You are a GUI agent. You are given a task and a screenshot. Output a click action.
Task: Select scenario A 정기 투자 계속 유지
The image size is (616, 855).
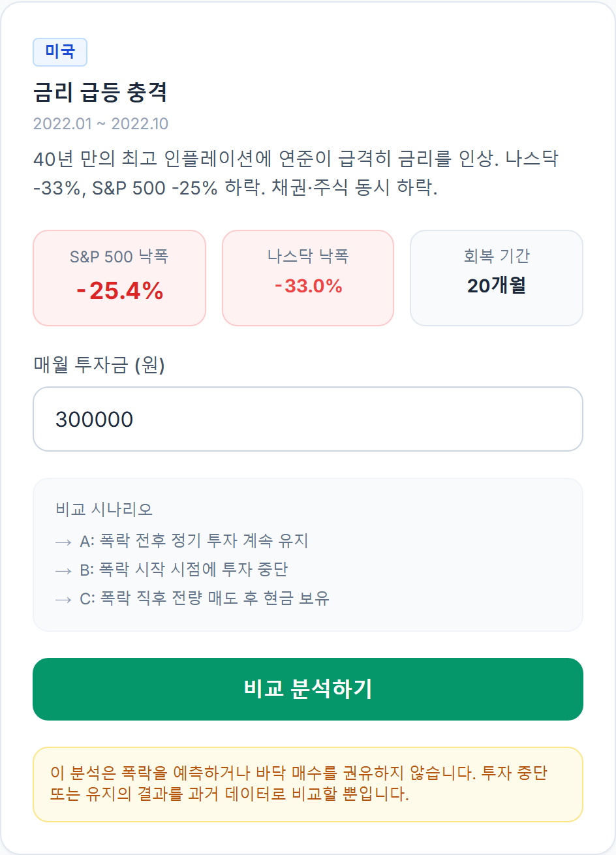point(194,541)
